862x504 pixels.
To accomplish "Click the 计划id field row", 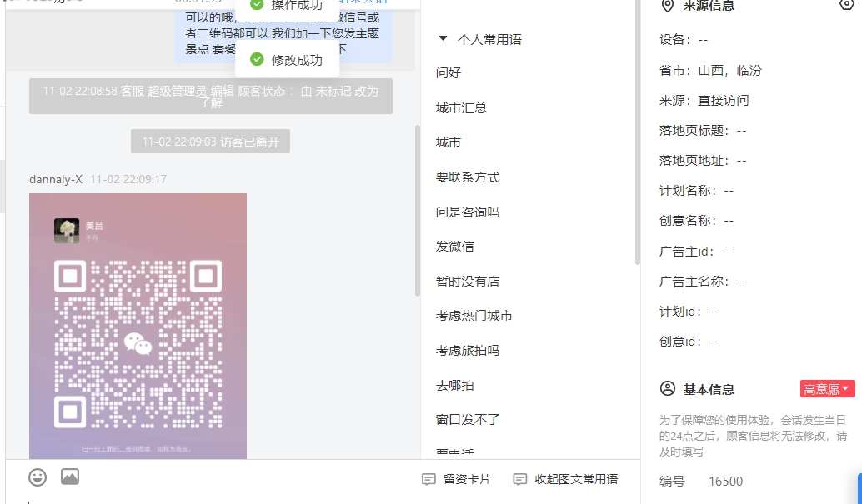I will click(x=689, y=312).
